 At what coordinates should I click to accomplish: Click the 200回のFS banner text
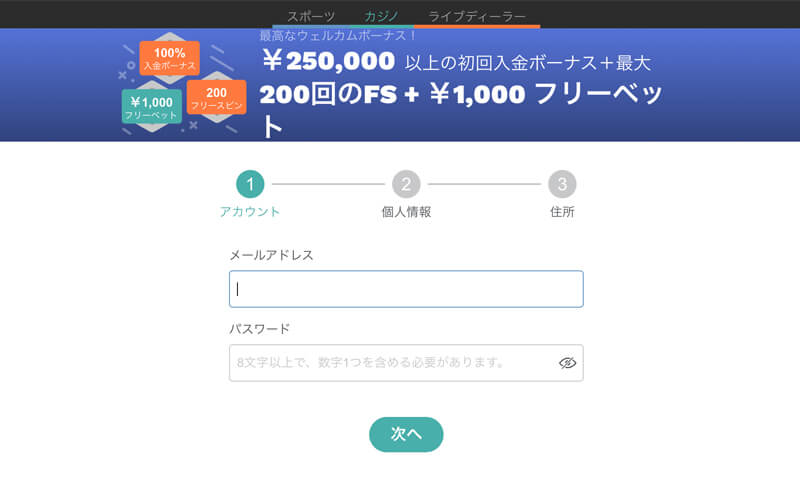click(x=328, y=94)
